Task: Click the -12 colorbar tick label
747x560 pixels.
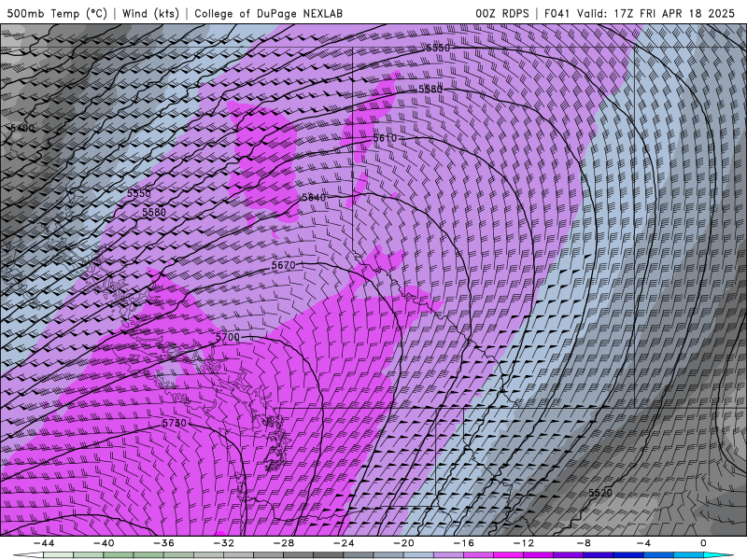Action: point(524,543)
